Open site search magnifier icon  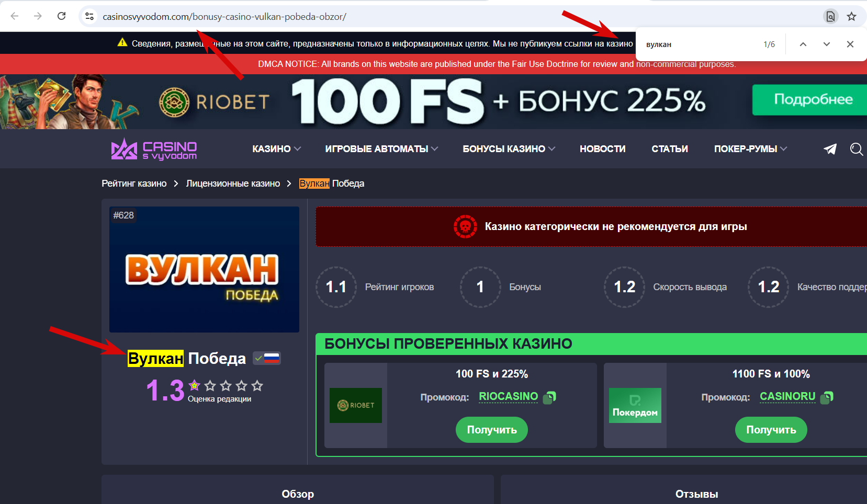click(856, 149)
